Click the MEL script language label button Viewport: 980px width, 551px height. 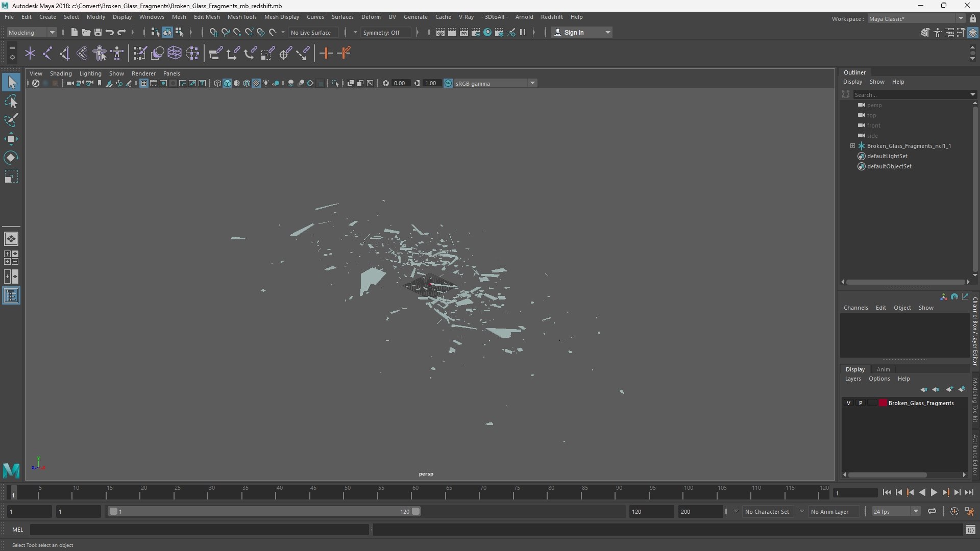(x=18, y=530)
